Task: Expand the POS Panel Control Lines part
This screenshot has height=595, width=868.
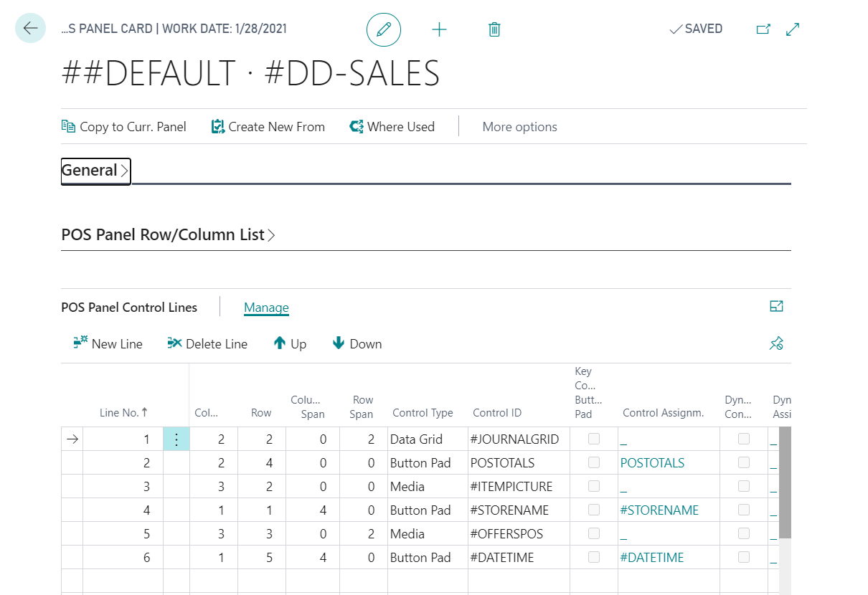Action: point(776,307)
